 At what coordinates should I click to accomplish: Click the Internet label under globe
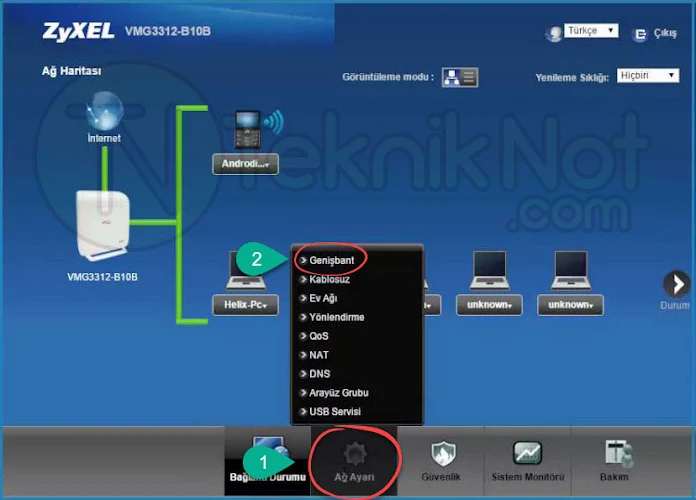click(x=104, y=138)
